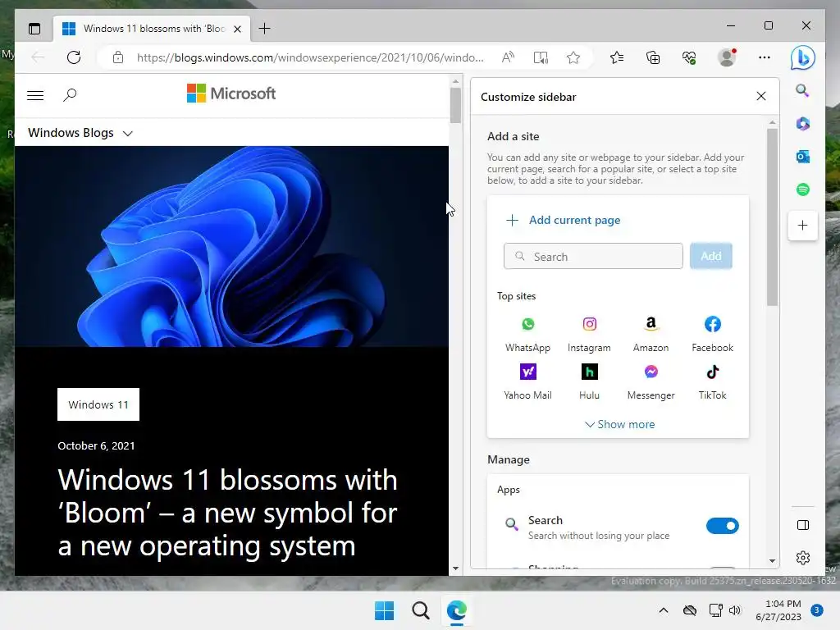Click the Read aloud icon
Viewport: 840px width, 630px height.
coord(508,57)
